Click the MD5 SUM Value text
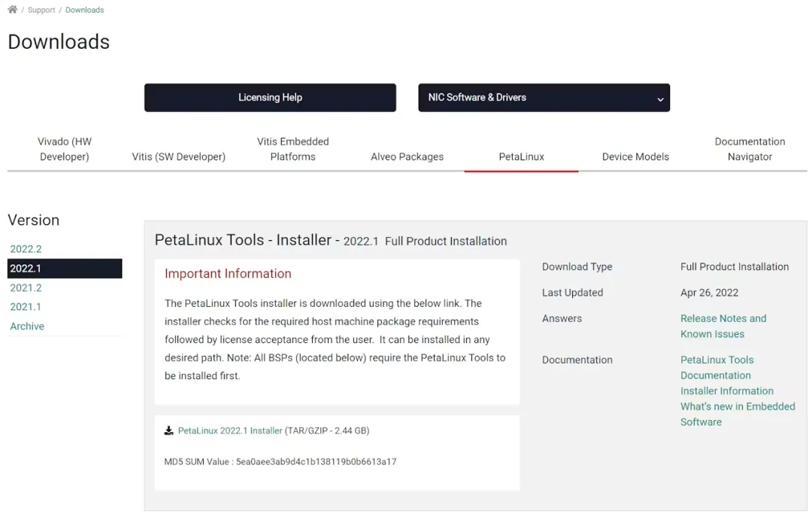The height and width of the screenshot is (514, 812). [x=280, y=461]
